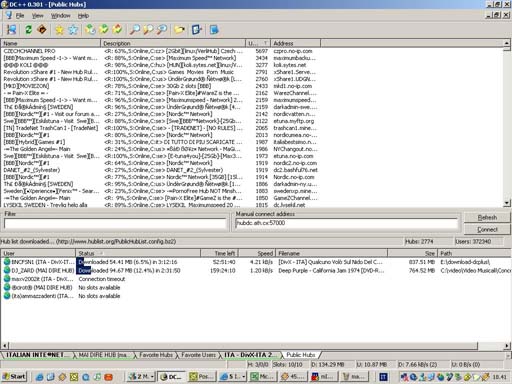
Task: Open Public Hubs via the first toolbar icon
Action: 12,30
